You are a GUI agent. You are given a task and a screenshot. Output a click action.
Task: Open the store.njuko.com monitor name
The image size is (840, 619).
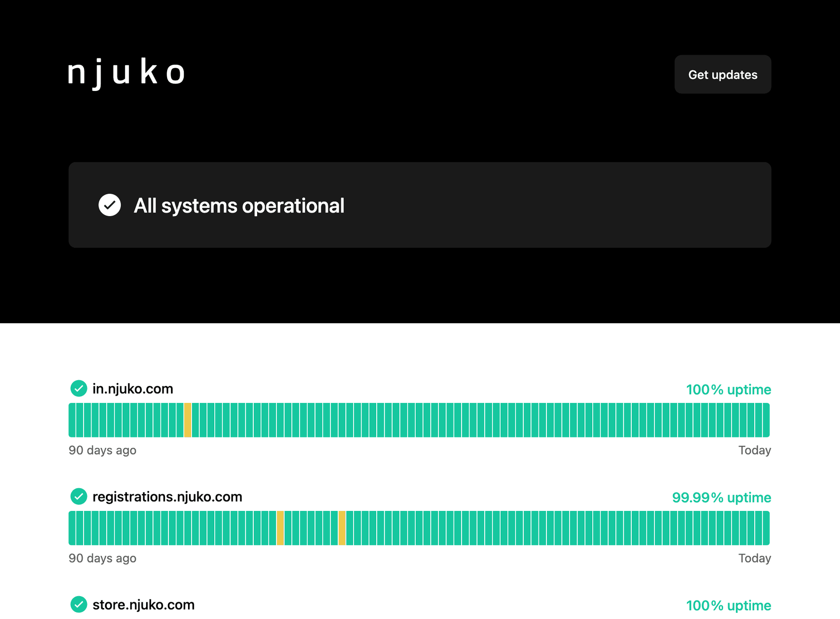[x=143, y=605]
